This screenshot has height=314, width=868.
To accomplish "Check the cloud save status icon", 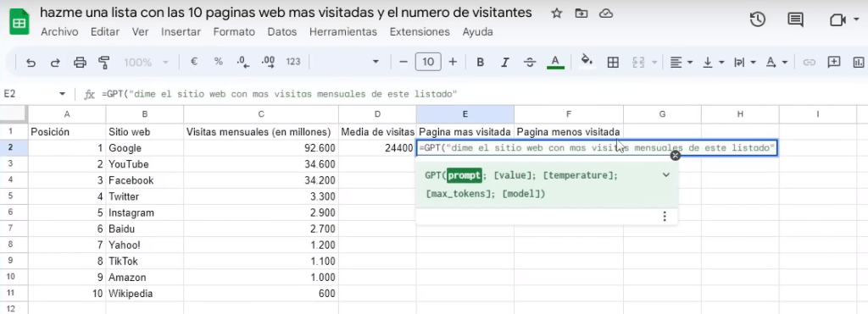I will pyautogui.click(x=606, y=14).
